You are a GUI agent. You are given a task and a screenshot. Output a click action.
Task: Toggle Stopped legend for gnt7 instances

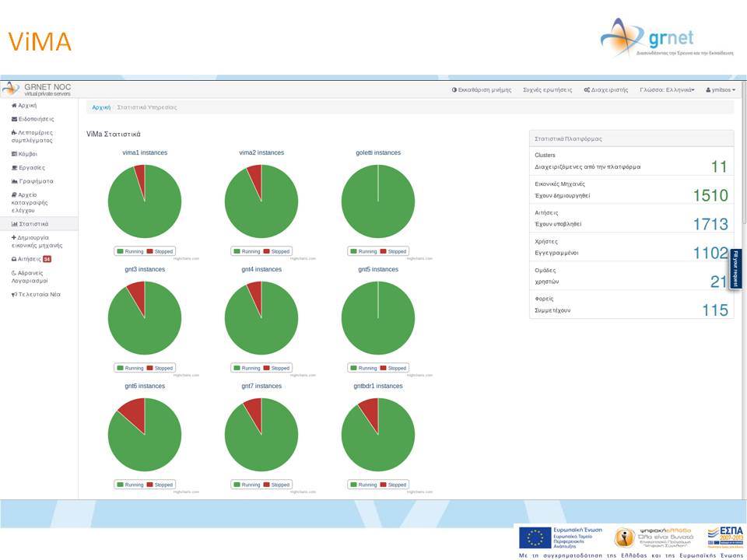(277, 485)
